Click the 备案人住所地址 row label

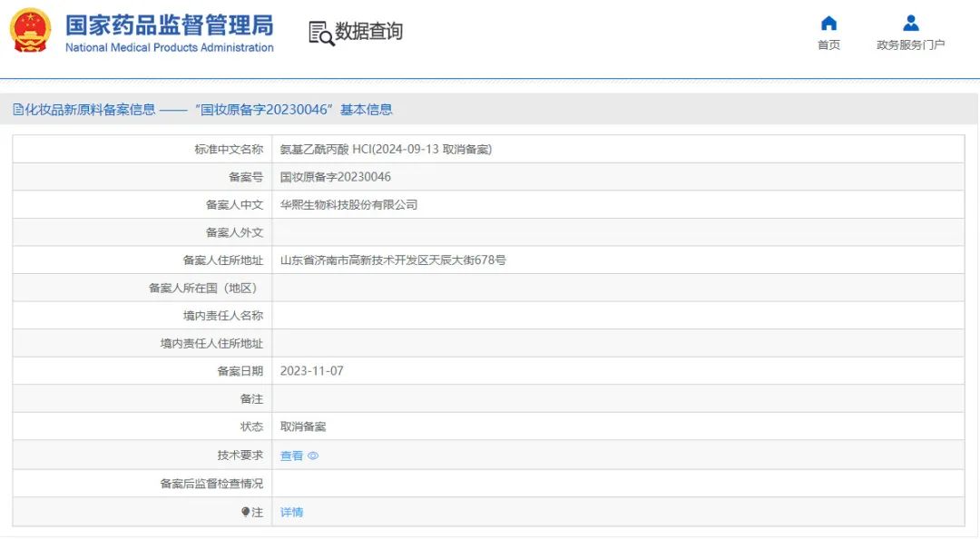click(x=223, y=260)
